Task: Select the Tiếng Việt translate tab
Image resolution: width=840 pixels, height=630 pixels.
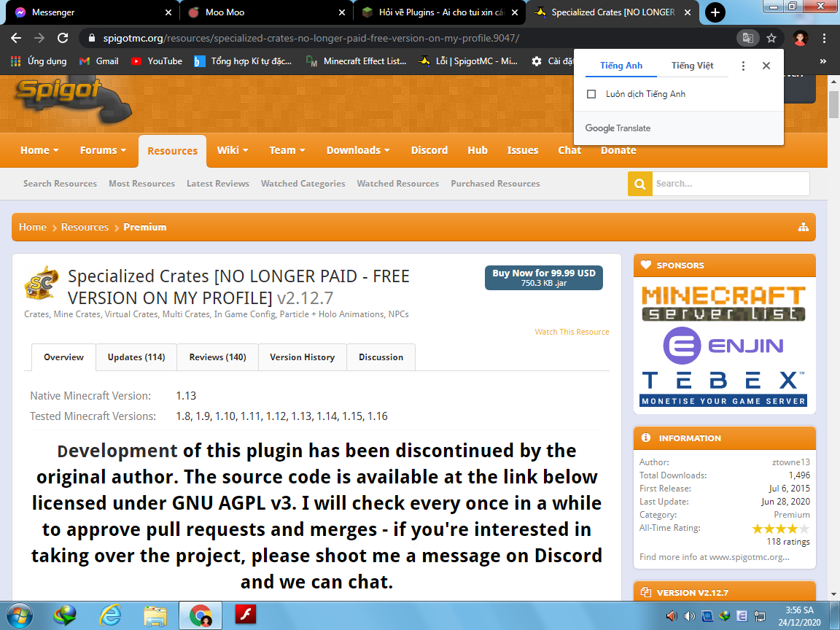Action: coord(692,66)
